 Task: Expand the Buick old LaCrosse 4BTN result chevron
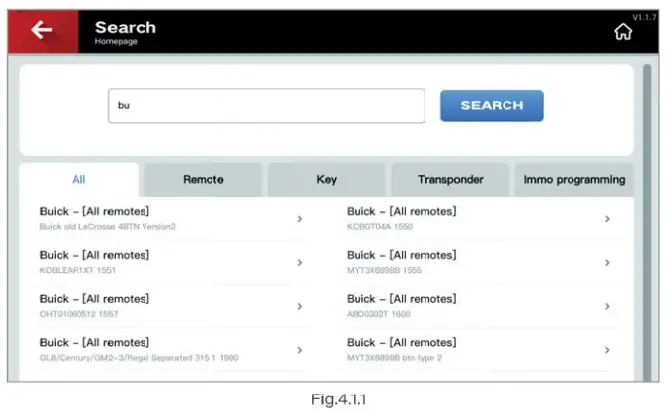click(x=299, y=219)
